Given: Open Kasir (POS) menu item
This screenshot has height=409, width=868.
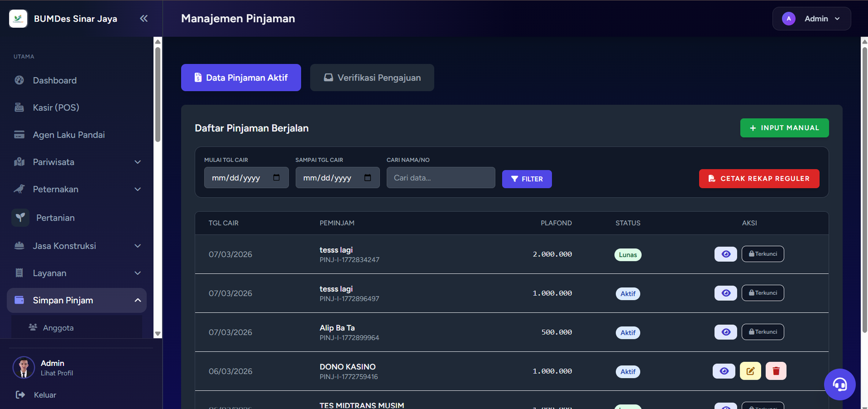Looking at the screenshot, I should tap(76, 108).
